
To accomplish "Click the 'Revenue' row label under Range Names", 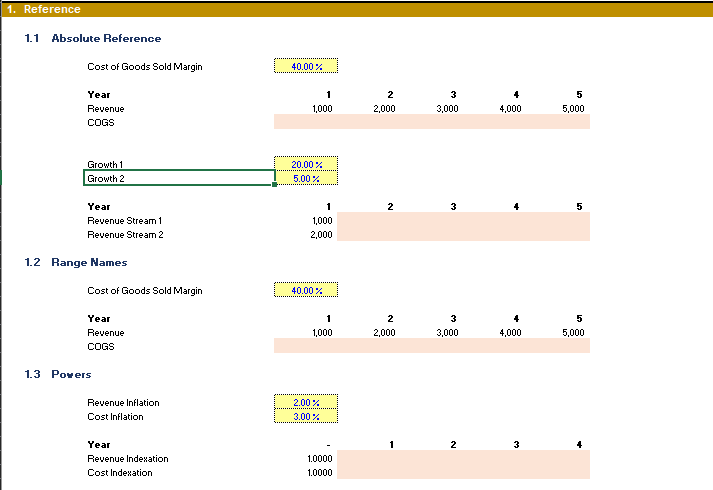I will coord(105,332).
